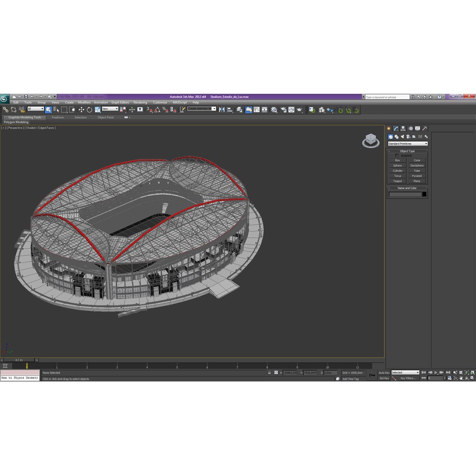Open the Render Setup icon
Viewport: 476px width, 476px height.
coord(283,110)
